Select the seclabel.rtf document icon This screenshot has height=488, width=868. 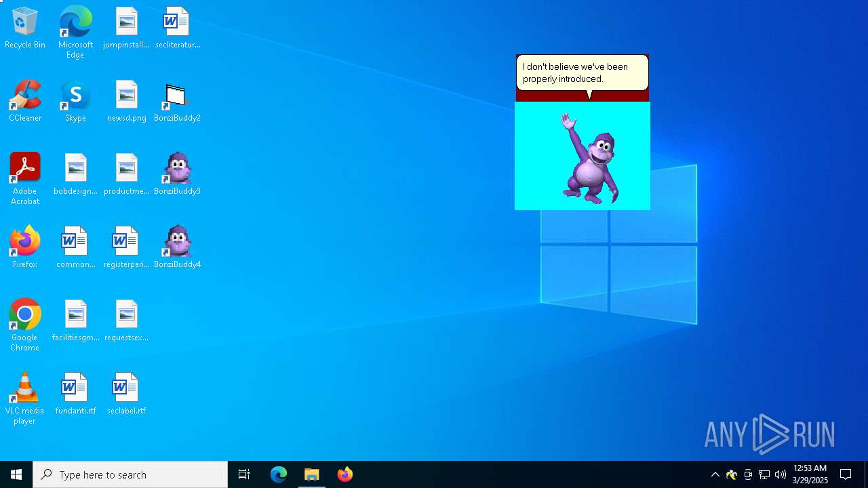tap(126, 394)
